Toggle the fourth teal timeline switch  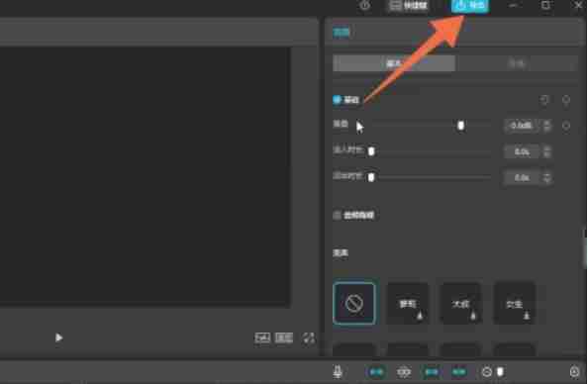tap(459, 371)
